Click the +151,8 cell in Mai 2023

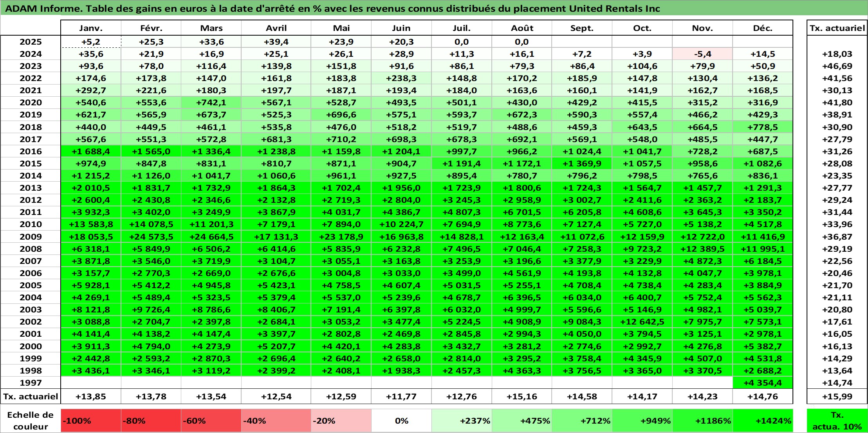[x=341, y=66]
